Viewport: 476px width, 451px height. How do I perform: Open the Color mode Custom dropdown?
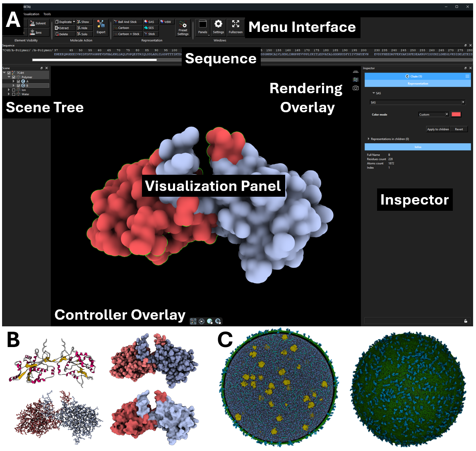point(433,114)
